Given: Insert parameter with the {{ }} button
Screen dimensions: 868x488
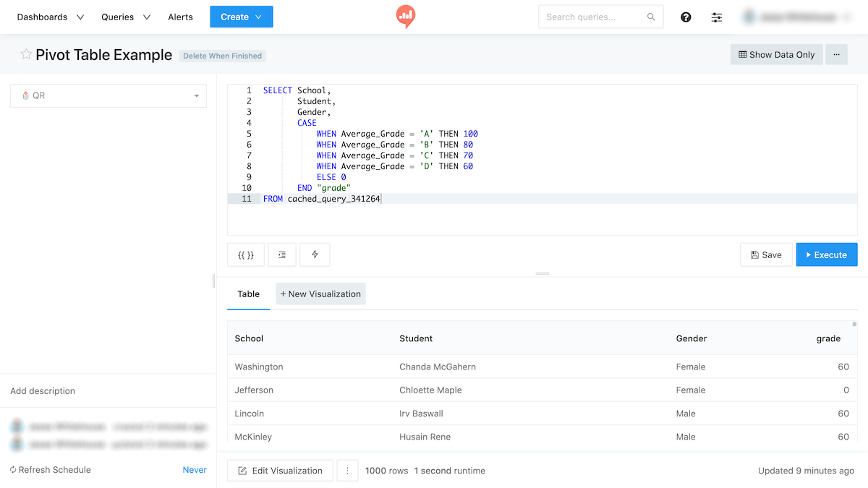Looking at the screenshot, I should [246, 254].
